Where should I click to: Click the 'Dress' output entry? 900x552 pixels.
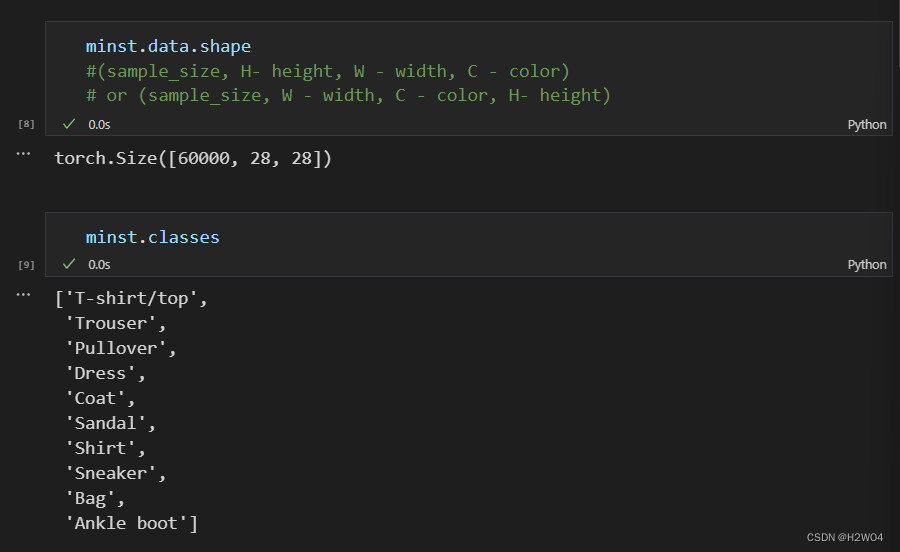pos(100,374)
